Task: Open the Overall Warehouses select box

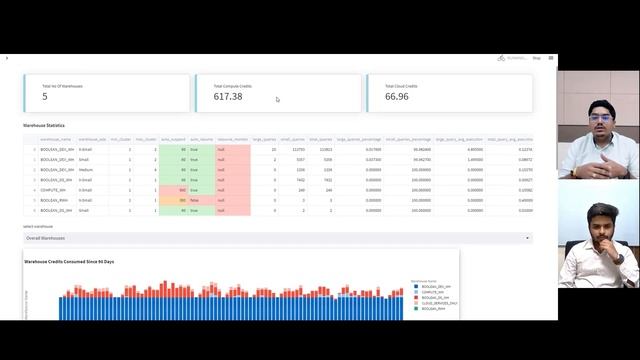Action: coord(278,238)
